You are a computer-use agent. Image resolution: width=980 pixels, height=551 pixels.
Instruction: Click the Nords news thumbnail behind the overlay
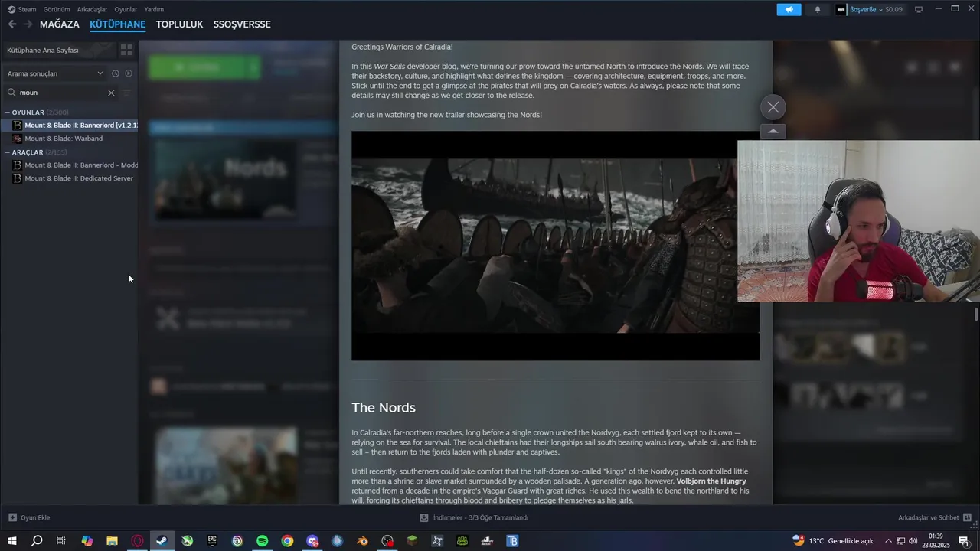point(226,180)
